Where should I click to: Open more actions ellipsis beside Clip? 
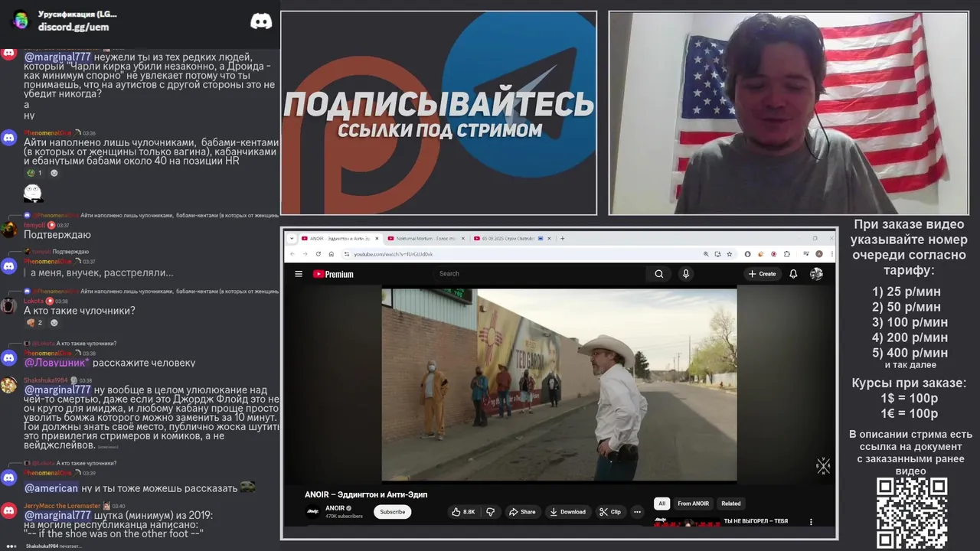pos(637,512)
